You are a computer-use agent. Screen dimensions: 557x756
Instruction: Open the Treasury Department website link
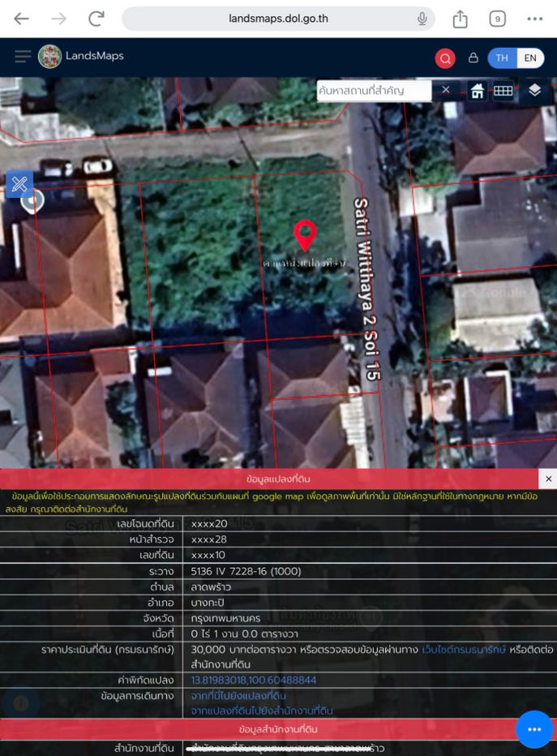coord(464,650)
